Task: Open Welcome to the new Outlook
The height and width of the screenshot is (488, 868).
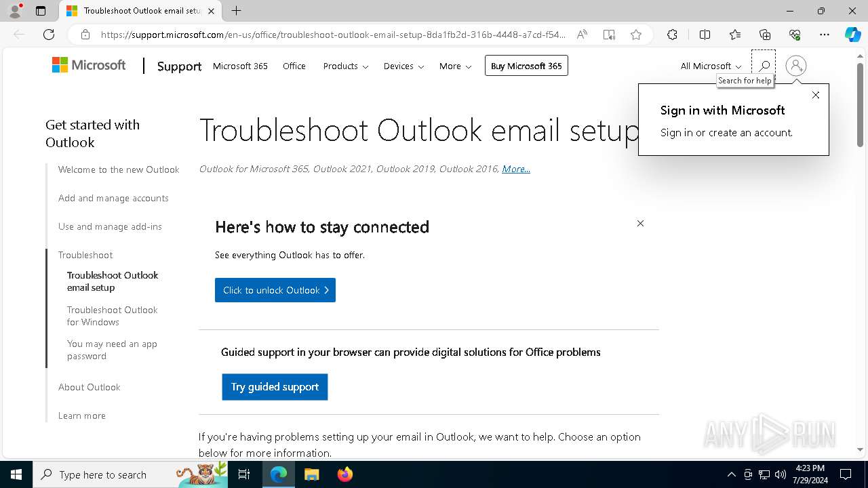Action: (x=119, y=169)
